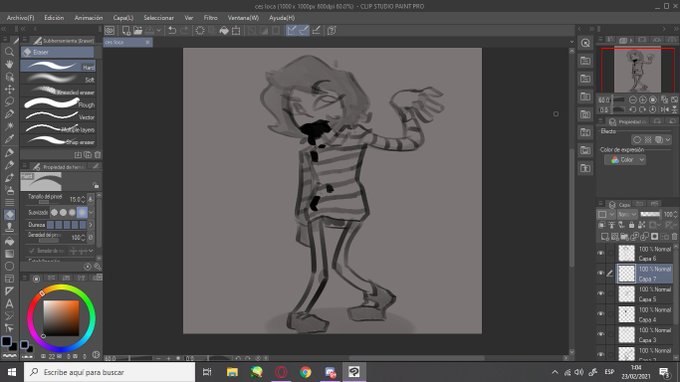This screenshot has height=382, width=680.
Task: Select Kneaded eraser sub tool
Action: (58, 91)
